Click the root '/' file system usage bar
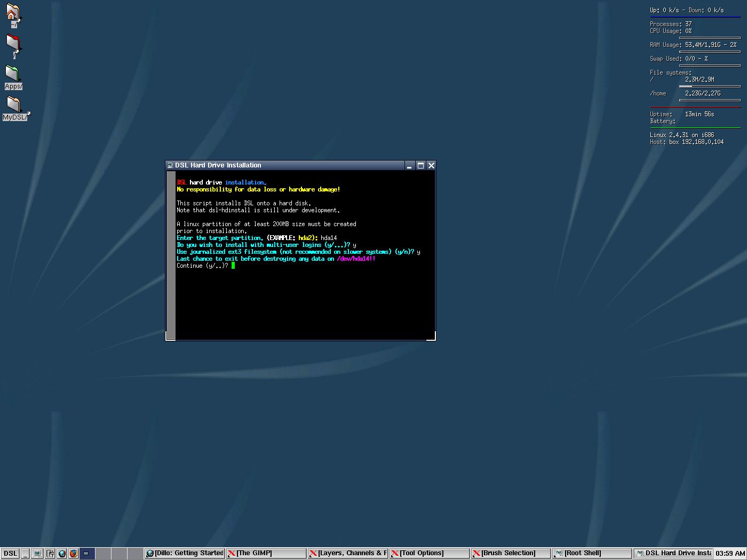This screenshot has height=560, width=747. click(710, 86)
